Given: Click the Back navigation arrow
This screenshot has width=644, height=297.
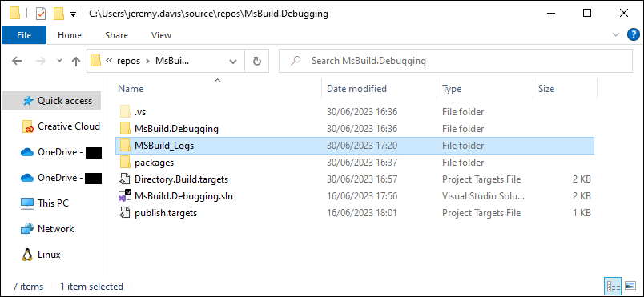Looking at the screenshot, I should tap(17, 61).
